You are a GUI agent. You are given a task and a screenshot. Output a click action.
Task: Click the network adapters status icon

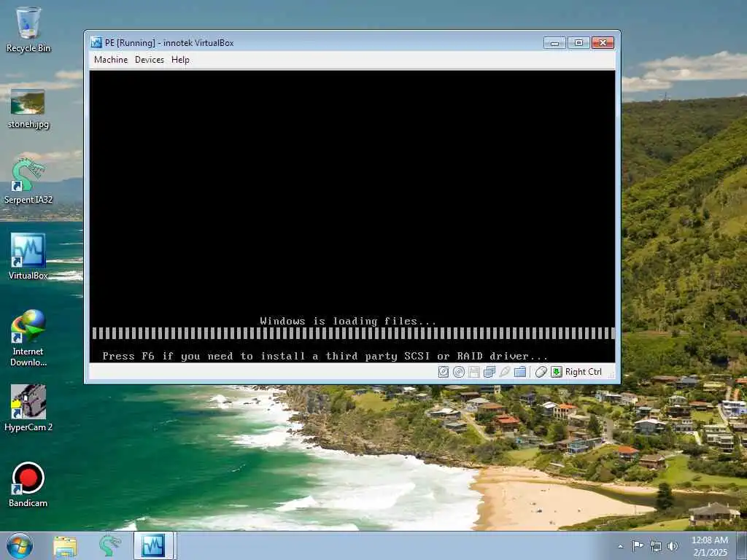coord(489,372)
